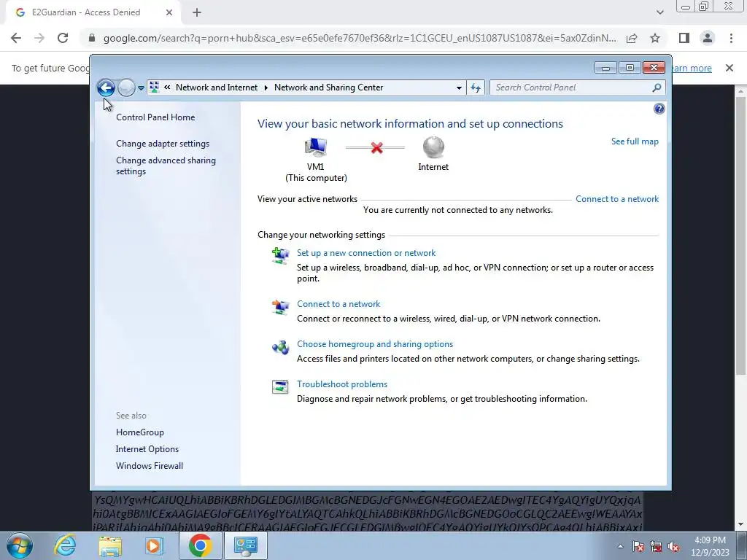This screenshot has width=747, height=560.
Task: Click network status tray icon
Action: coord(656,547)
